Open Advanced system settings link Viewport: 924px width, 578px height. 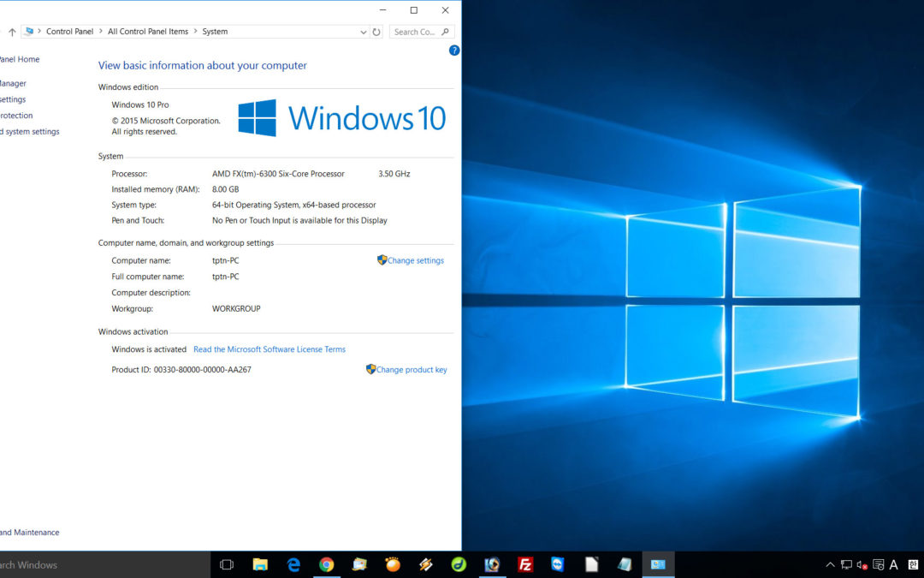(29, 132)
